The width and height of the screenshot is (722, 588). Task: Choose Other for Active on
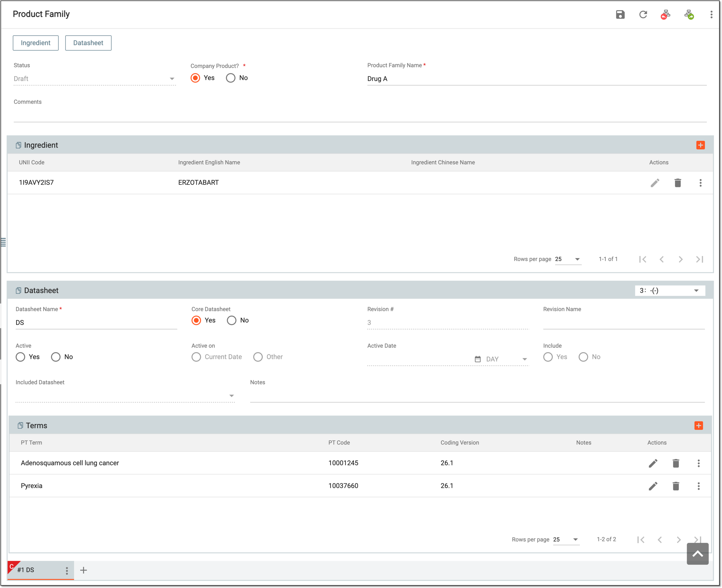[258, 357]
